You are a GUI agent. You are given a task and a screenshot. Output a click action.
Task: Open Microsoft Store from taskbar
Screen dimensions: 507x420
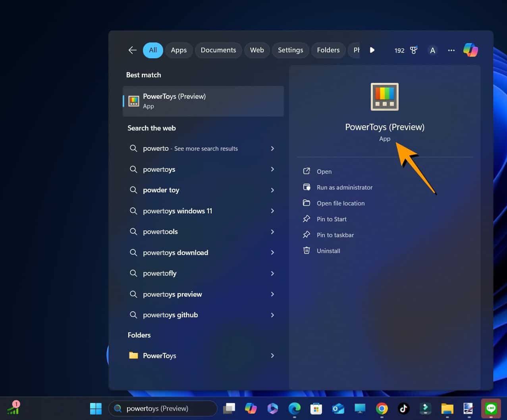click(316, 408)
